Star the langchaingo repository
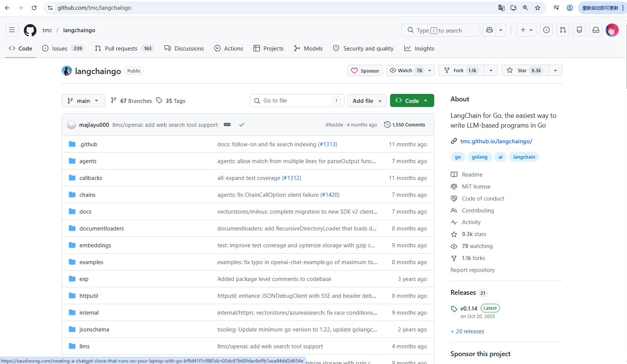Image resolution: width=627 pixels, height=364 pixels. tap(525, 71)
